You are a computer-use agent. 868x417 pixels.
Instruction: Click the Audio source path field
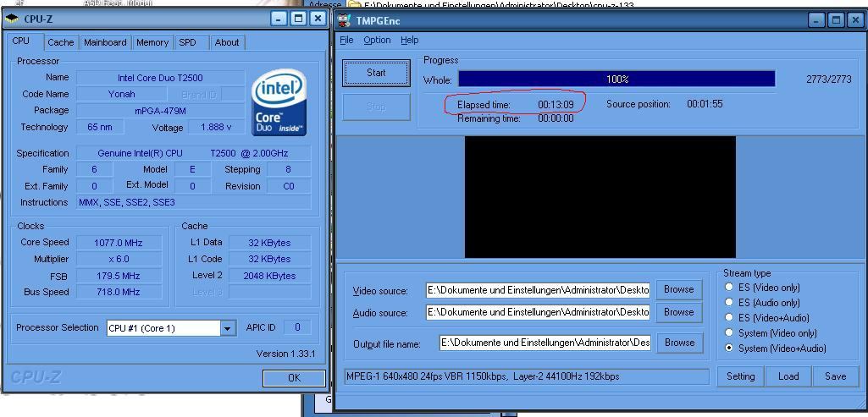pyautogui.click(x=538, y=312)
